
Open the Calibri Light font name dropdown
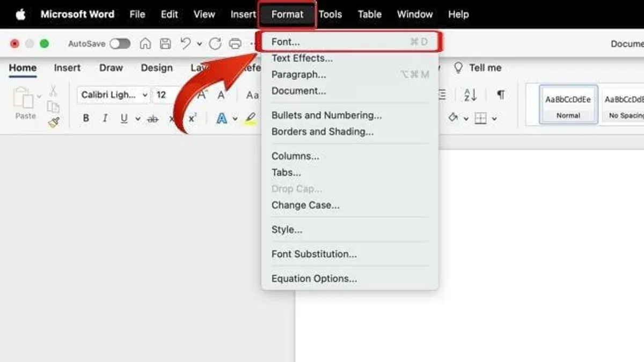click(x=114, y=95)
